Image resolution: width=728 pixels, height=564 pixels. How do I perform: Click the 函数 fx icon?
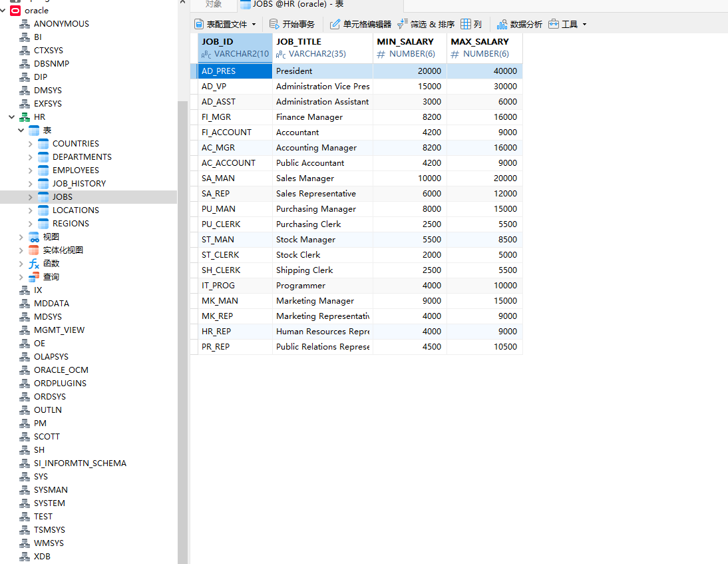click(34, 264)
